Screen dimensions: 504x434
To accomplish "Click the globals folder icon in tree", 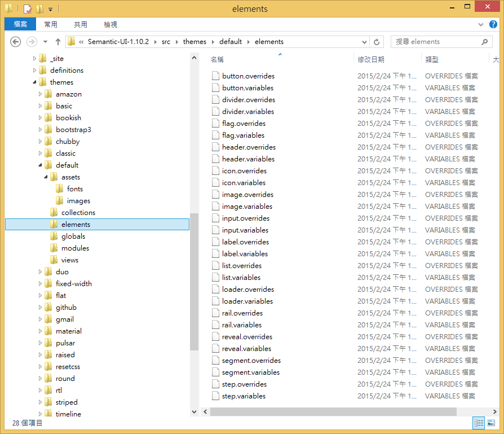I will (x=54, y=236).
